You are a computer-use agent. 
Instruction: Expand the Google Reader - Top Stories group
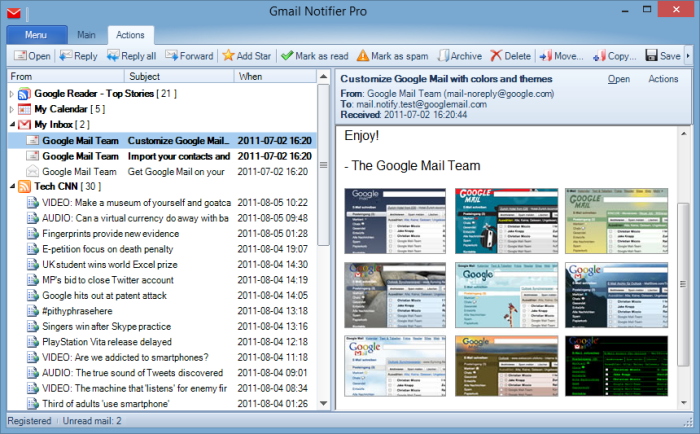tap(11, 93)
